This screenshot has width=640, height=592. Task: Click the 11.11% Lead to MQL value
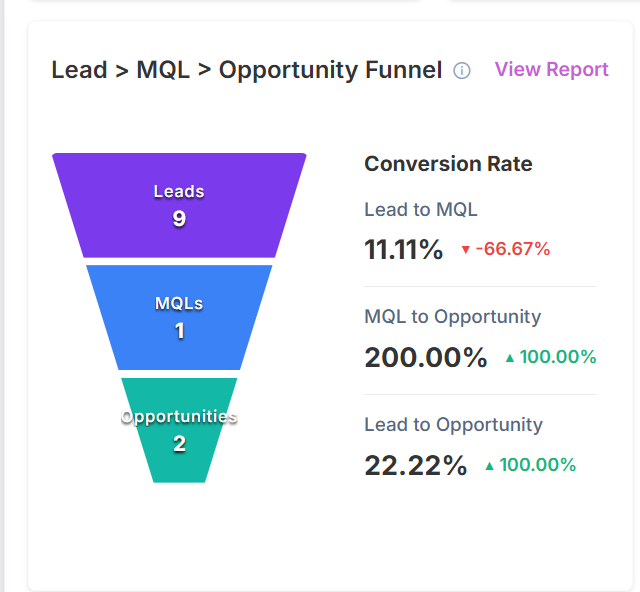coord(403,249)
